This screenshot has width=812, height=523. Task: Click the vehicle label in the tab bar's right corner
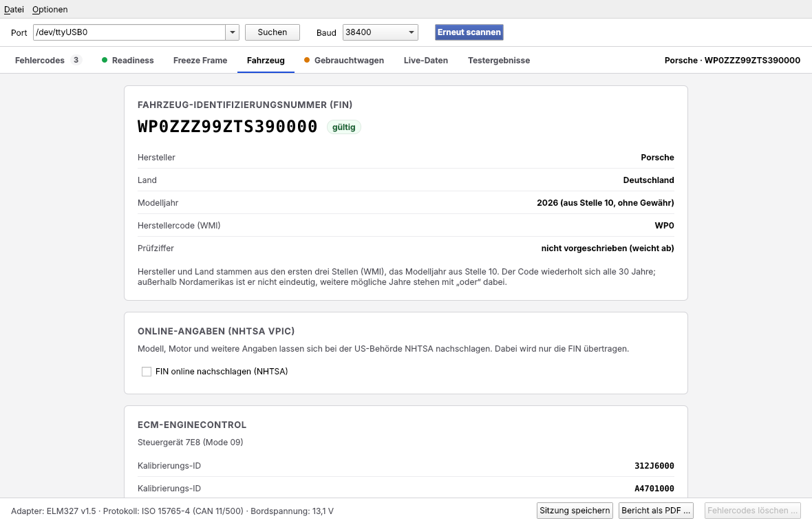[x=732, y=60]
